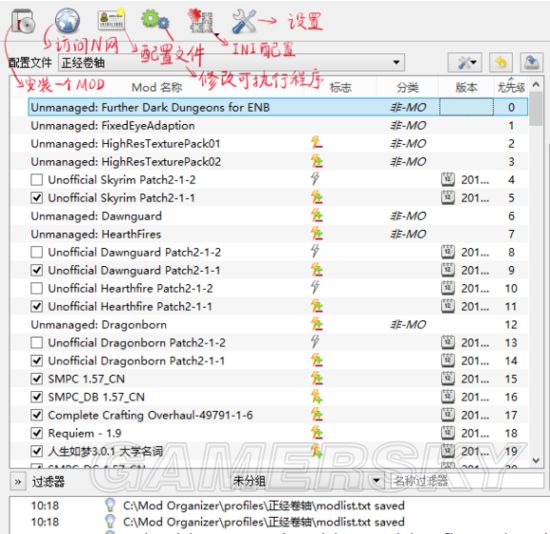
Task: Open the INI configuration puzzle icon
Action: 201,22
